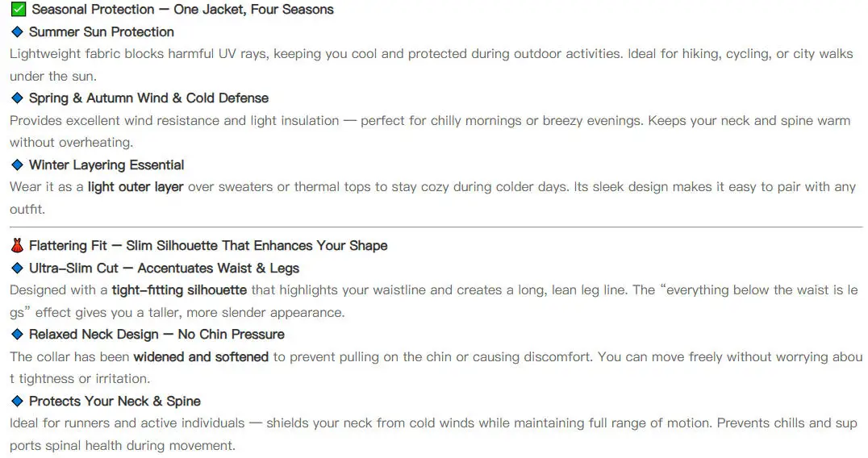Click the "Protects Your Neck & Spine" subheading
This screenshot has height=458, width=868.
pyautogui.click(x=115, y=401)
